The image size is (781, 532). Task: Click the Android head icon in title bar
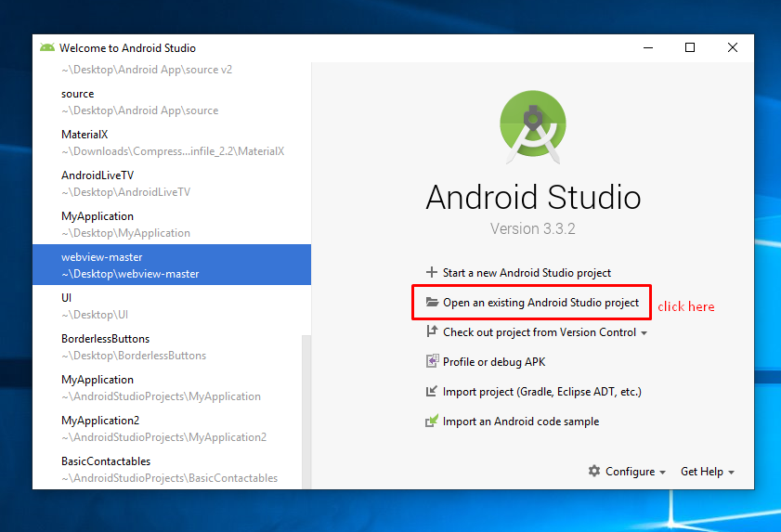47,48
